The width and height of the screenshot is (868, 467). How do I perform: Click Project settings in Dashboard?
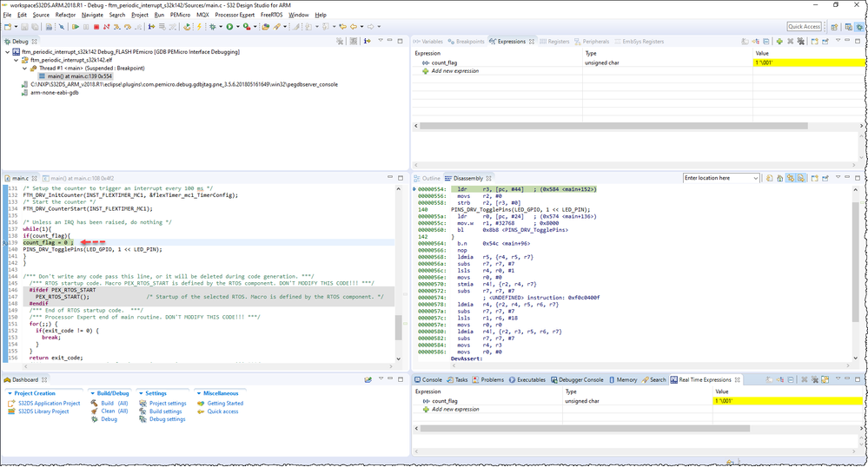pos(169,403)
